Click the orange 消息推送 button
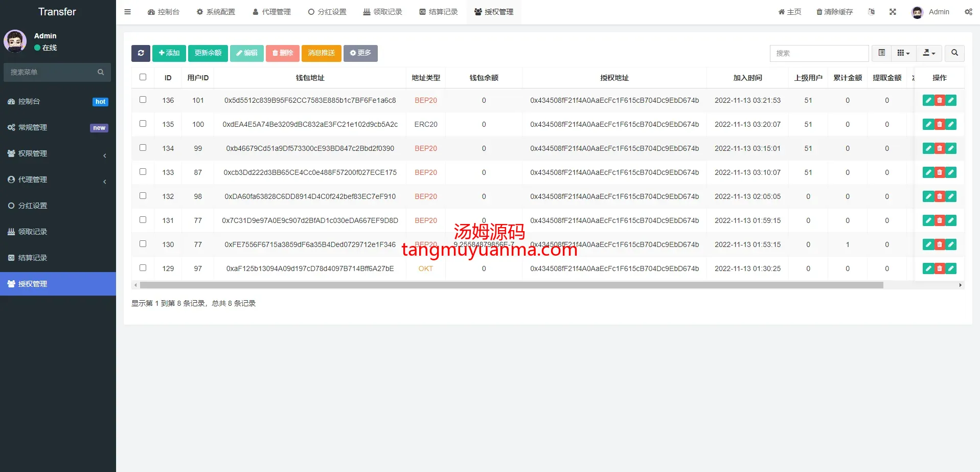The height and width of the screenshot is (472, 980). [321, 53]
